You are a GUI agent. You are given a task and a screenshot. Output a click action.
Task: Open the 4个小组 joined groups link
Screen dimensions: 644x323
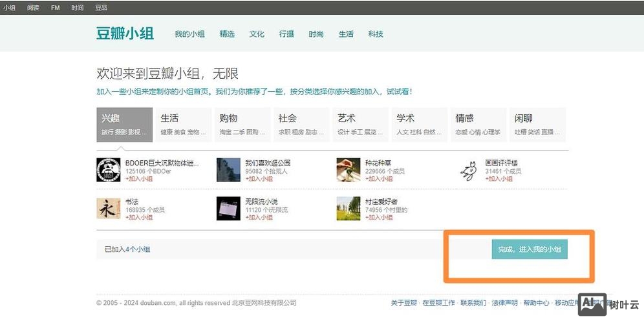pyautogui.click(x=138, y=249)
